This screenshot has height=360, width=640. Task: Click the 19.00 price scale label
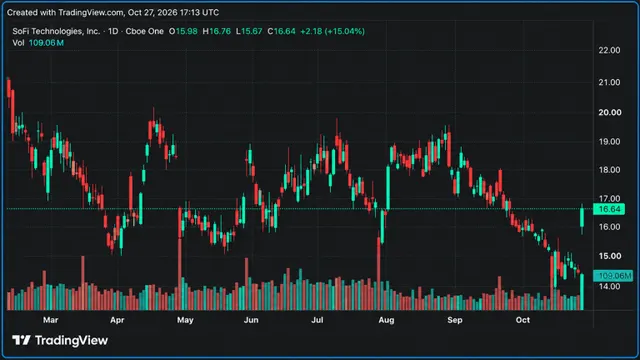point(609,142)
